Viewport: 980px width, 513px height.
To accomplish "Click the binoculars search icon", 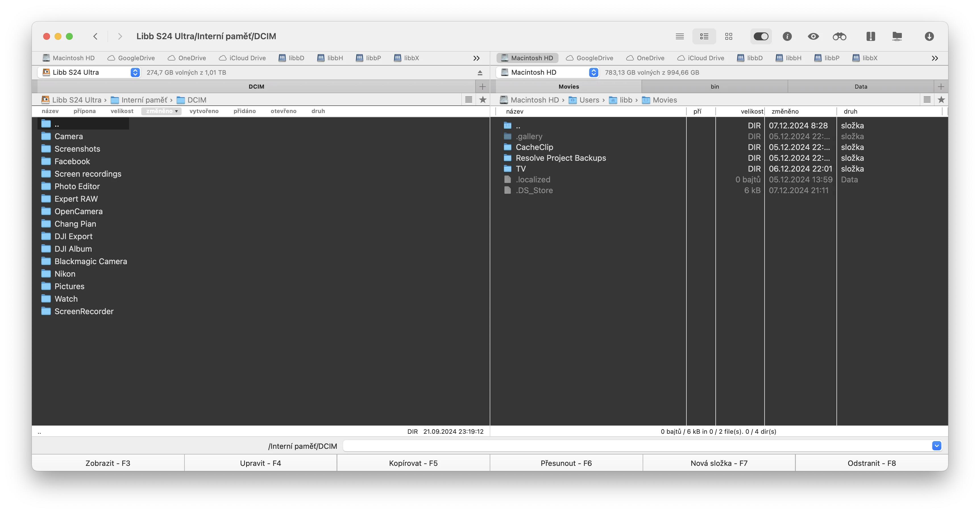I will click(839, 37).
